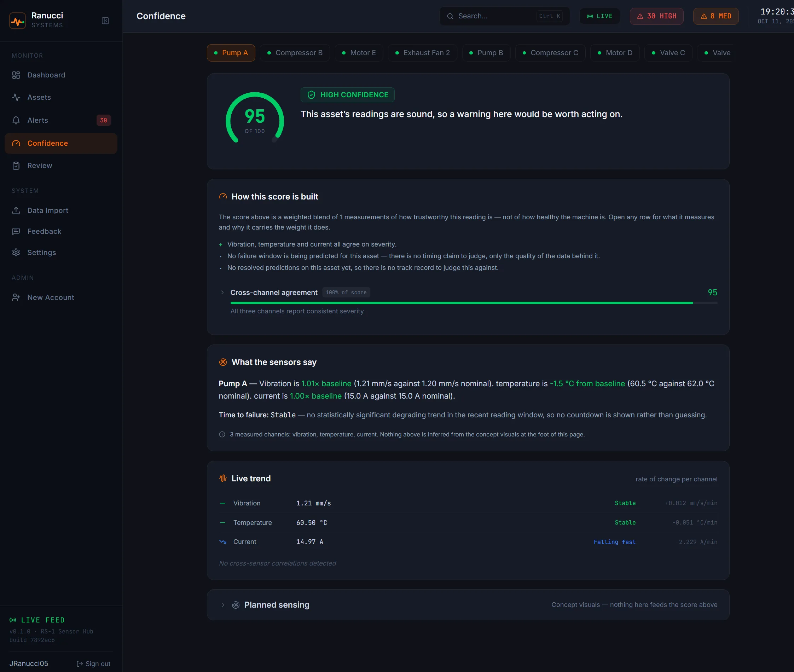
Task: Sign out of JRanucci05 account
Action: [x=93, y=664]
